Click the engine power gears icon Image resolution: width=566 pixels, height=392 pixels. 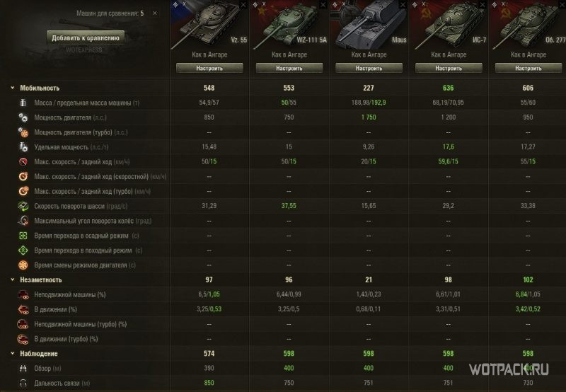tap(23, 117)
